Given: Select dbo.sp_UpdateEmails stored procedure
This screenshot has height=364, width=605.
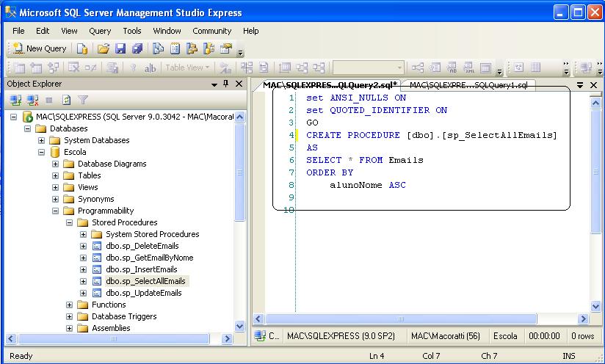Looking at the screenshot, I should point(143,293).
